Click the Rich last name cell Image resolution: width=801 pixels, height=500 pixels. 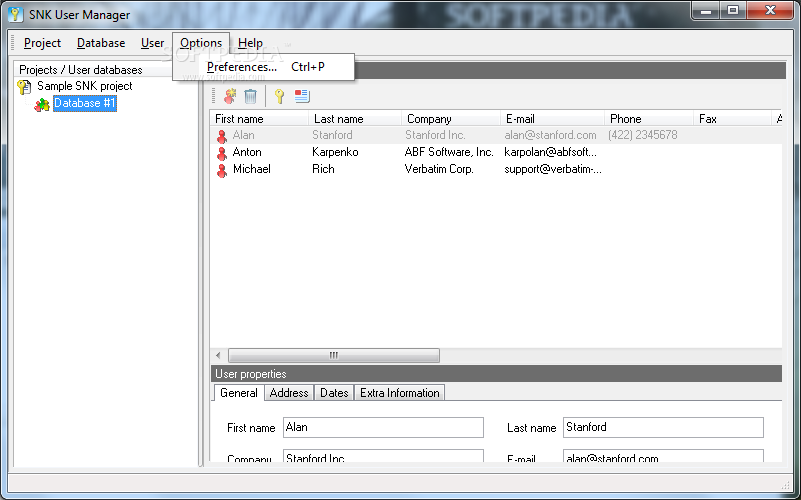coord(323,169)
